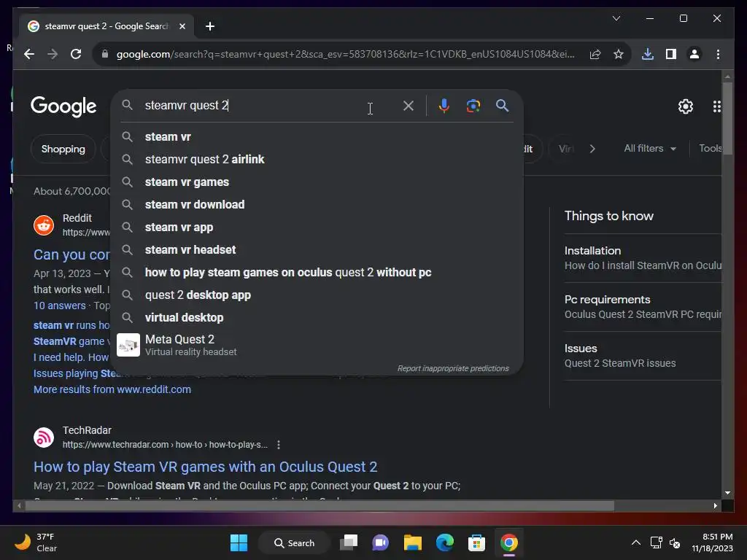Expand the Issues topic
This screenshot has width=747, height=560.
click(x=643, y=356)
